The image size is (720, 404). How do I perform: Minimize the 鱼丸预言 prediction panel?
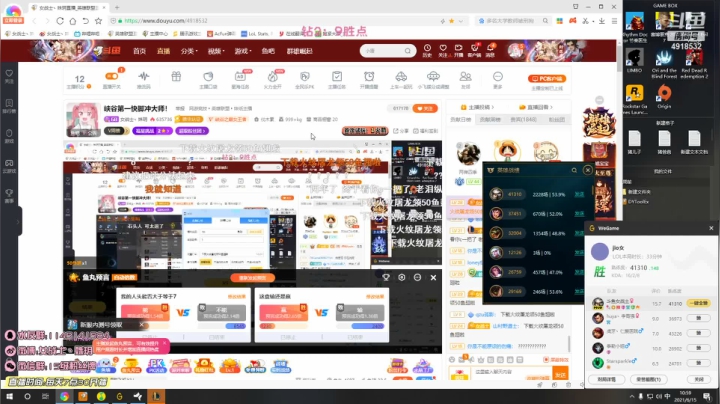417,277
